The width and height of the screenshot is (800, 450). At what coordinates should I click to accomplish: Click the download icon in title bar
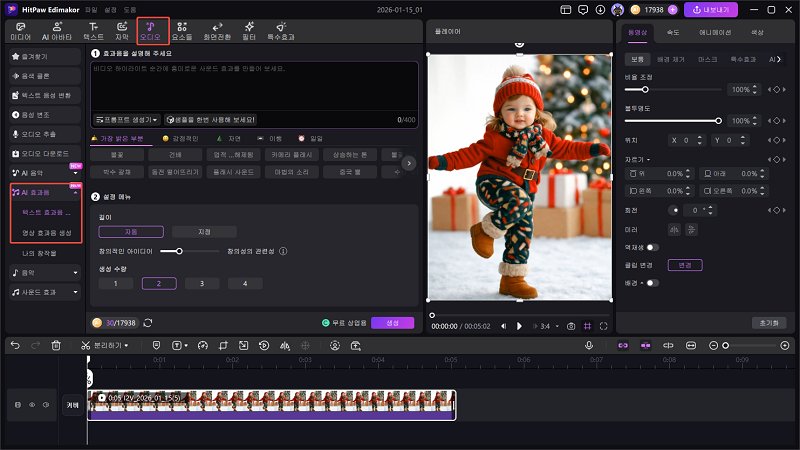(600, 10)
